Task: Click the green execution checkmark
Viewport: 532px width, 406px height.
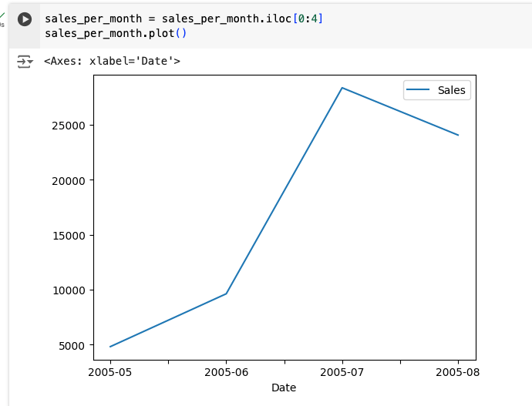Action: 2,15
